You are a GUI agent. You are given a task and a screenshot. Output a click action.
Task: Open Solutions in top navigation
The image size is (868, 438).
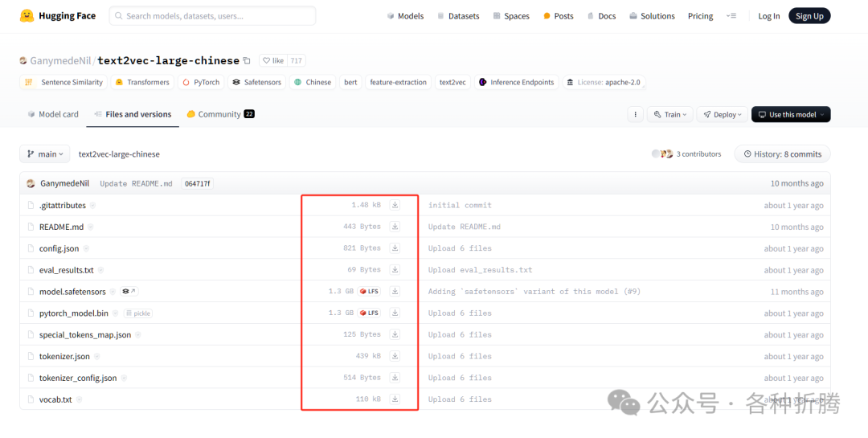point(652,16)
